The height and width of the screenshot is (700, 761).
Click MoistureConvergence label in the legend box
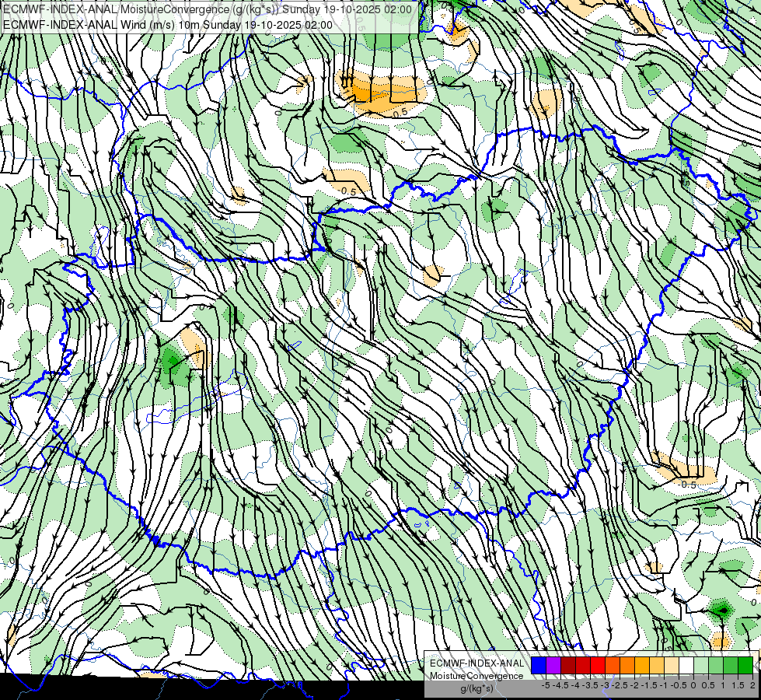[x=477, y=676]
